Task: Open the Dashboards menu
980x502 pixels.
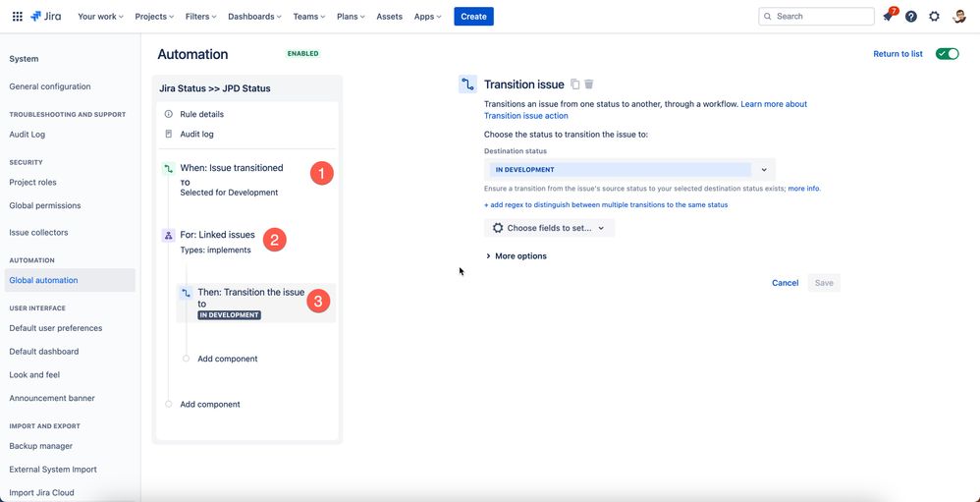Action: point(254,17)
